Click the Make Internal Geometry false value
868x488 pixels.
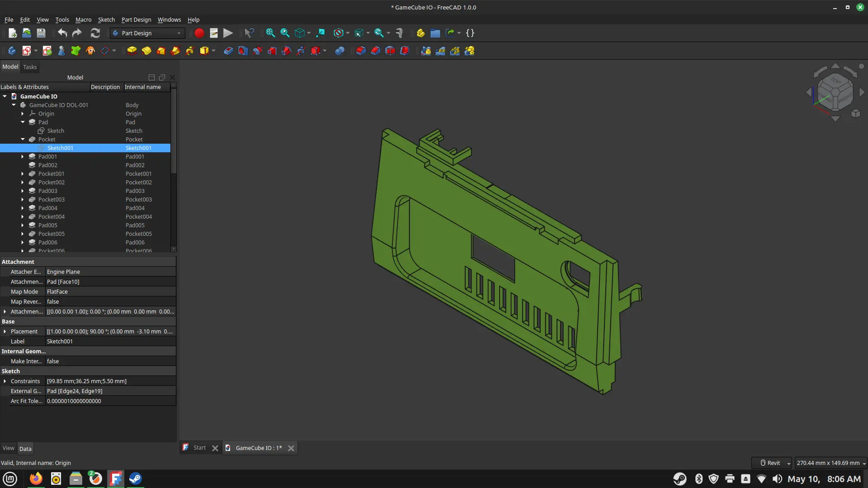click(x=110, y=361)
